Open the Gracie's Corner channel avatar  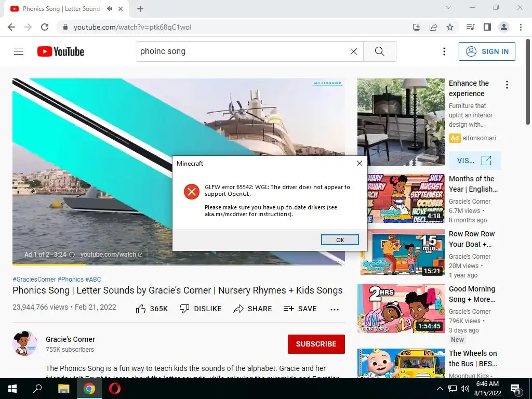(x=25, y=343)
